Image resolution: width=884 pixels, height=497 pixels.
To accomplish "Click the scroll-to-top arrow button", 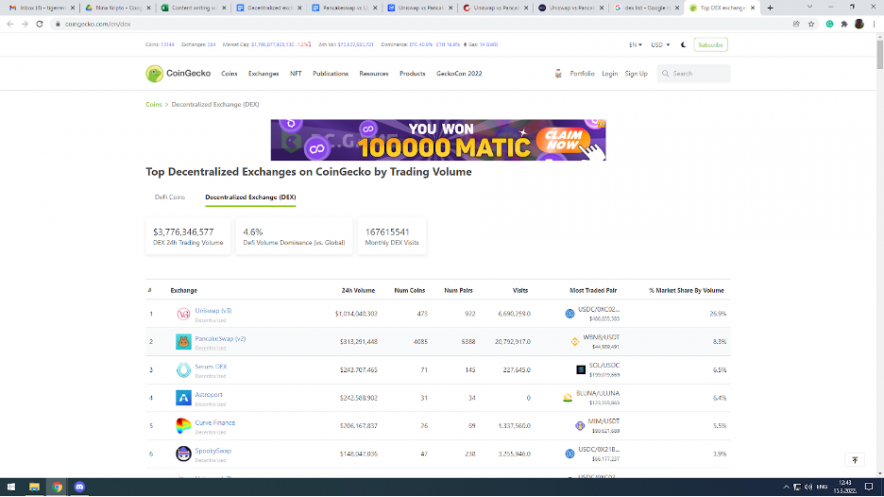I will pos(854,460).
